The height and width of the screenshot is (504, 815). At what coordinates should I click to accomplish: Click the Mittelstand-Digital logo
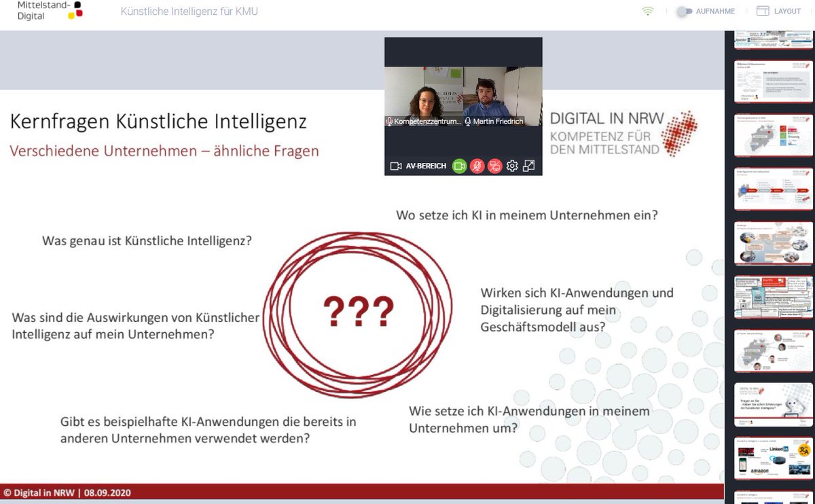click(50, 11)
